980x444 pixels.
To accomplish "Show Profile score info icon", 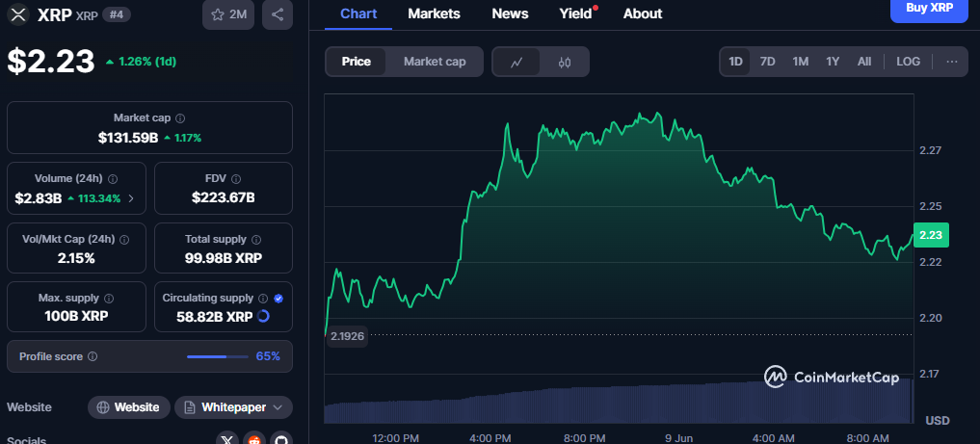I will [93, 356].
